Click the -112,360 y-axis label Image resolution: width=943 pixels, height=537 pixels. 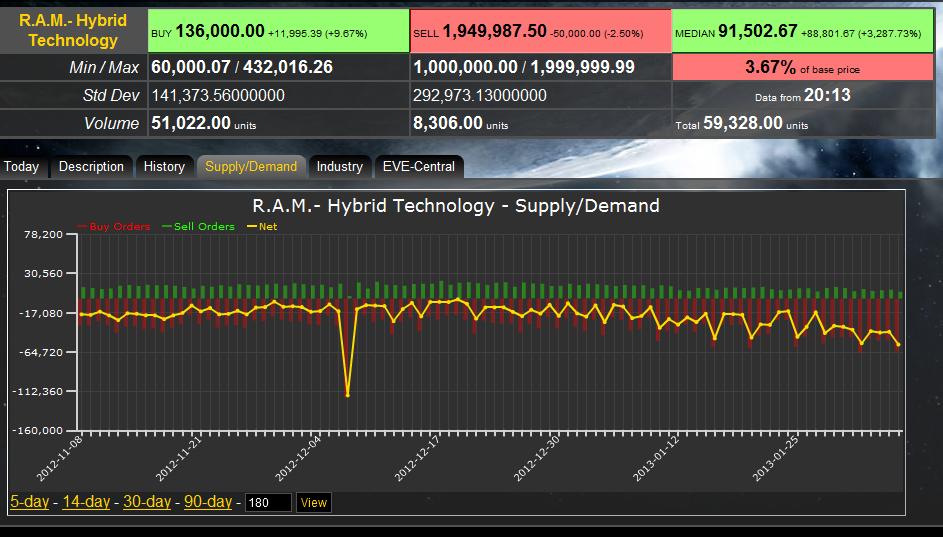[x=38, y=391]
